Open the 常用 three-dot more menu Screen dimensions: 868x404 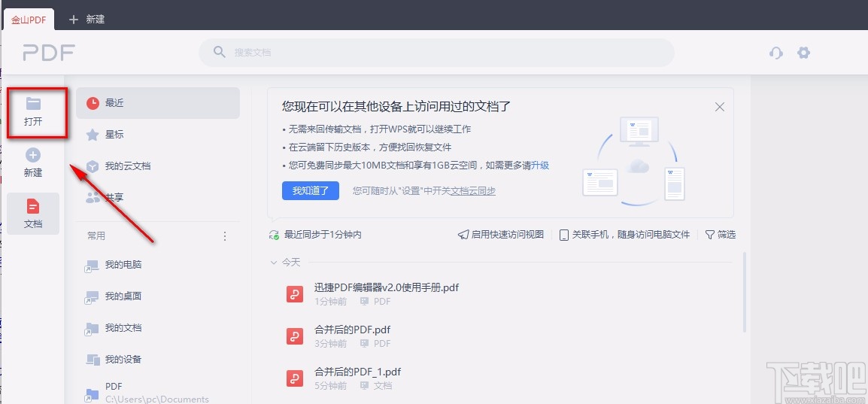tap(225, 236)
